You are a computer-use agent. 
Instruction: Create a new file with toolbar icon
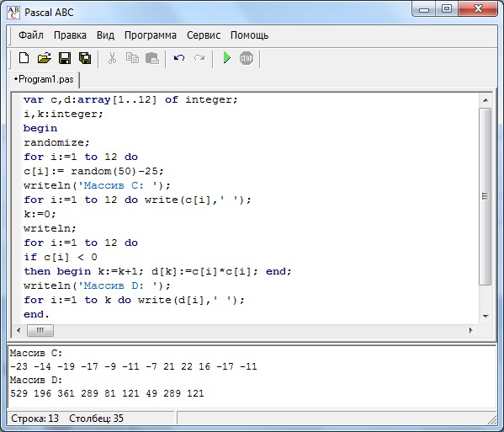click(x=24, y=58)
